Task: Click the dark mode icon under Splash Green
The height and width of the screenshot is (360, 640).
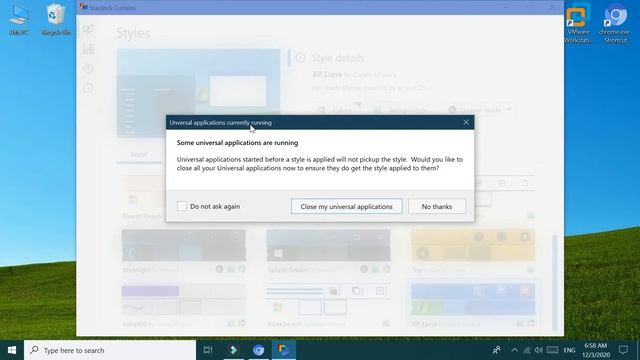Action: point(364,269)
